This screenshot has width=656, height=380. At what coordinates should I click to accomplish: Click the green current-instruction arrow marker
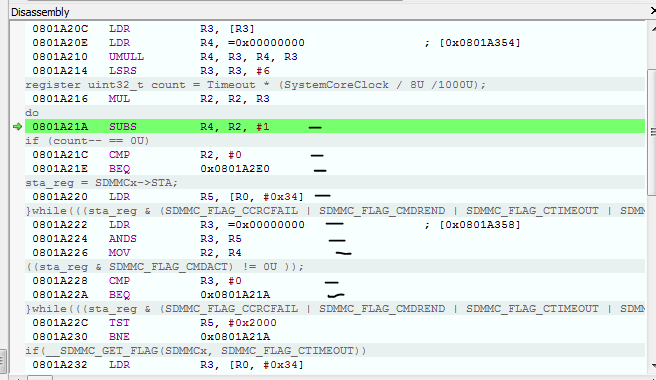point(17,126)
